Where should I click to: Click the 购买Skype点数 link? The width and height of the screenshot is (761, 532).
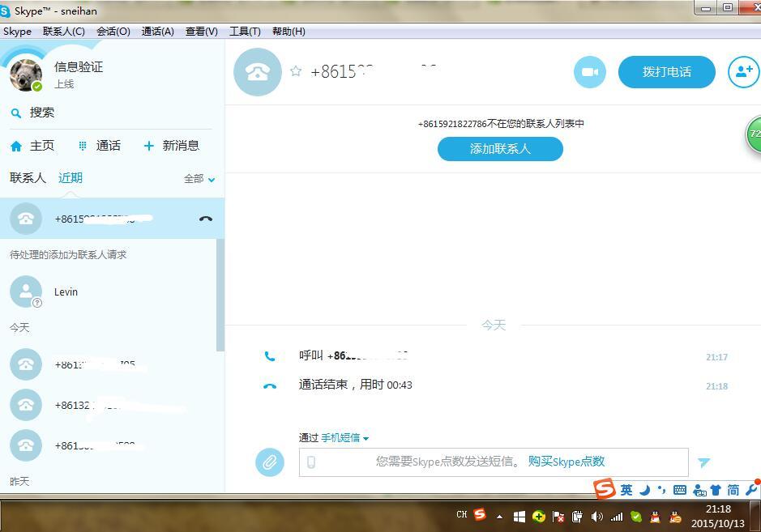point(566,462)
